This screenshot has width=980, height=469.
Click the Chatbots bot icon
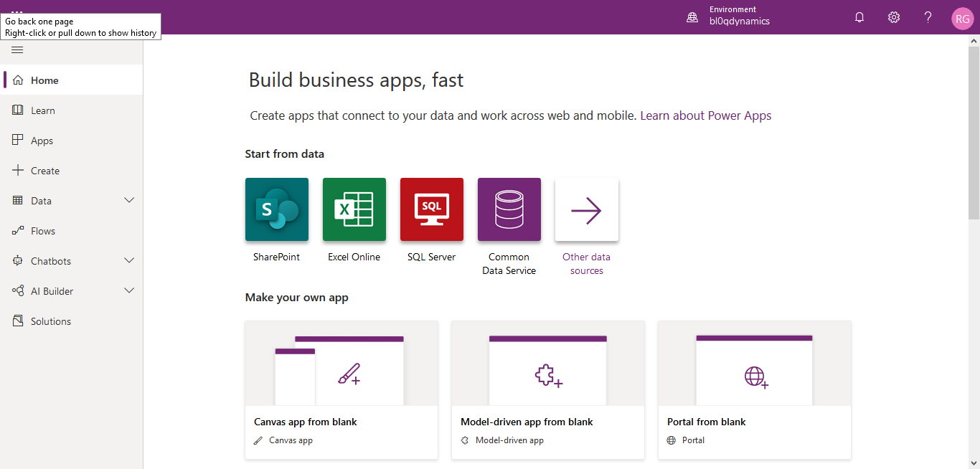[x=18, y=261]
